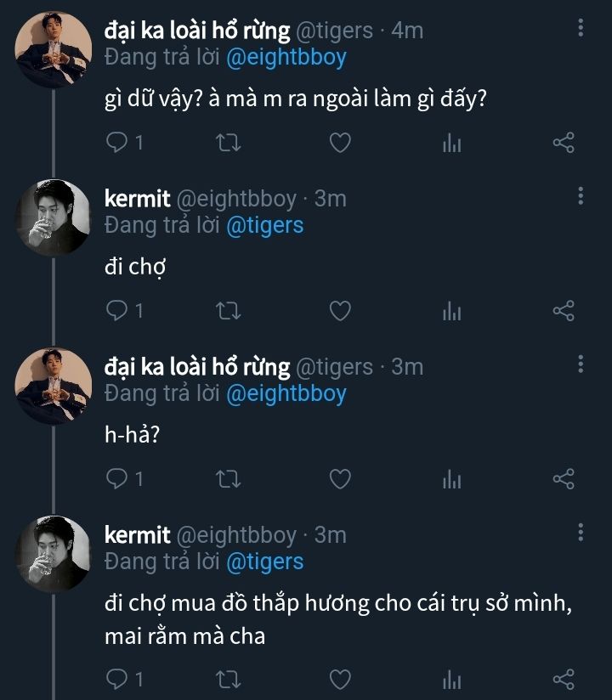Screen dimensions: 612x700
Task: Open the tigers avatar on the "h-hả?" tweet
Action: click(53, 385)
